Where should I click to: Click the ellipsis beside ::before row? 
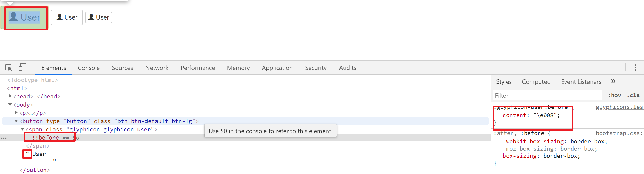coord(4,138)
